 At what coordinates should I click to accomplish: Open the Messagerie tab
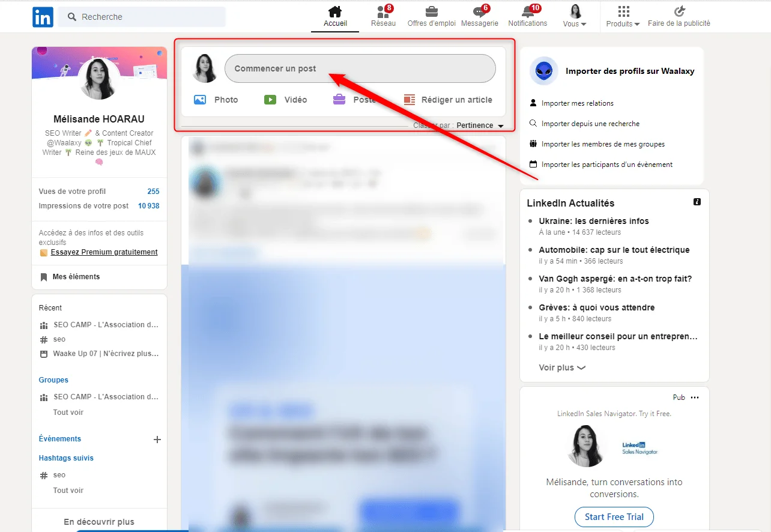pos(480,17)
